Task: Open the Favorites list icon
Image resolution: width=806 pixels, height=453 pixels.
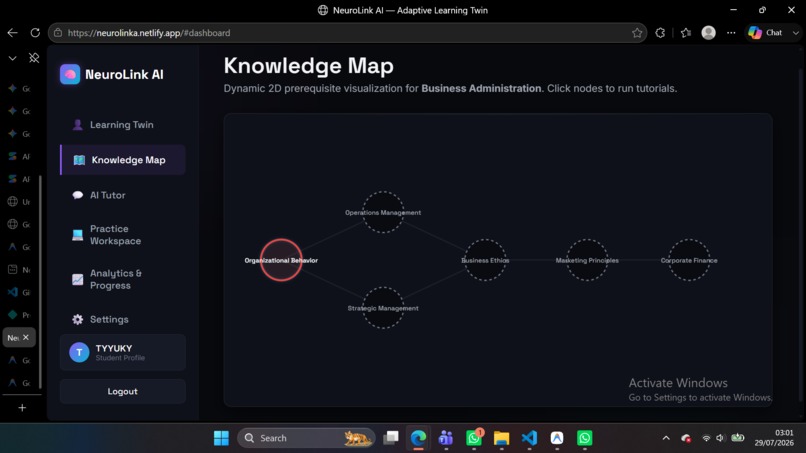Action: coord(686,33)
